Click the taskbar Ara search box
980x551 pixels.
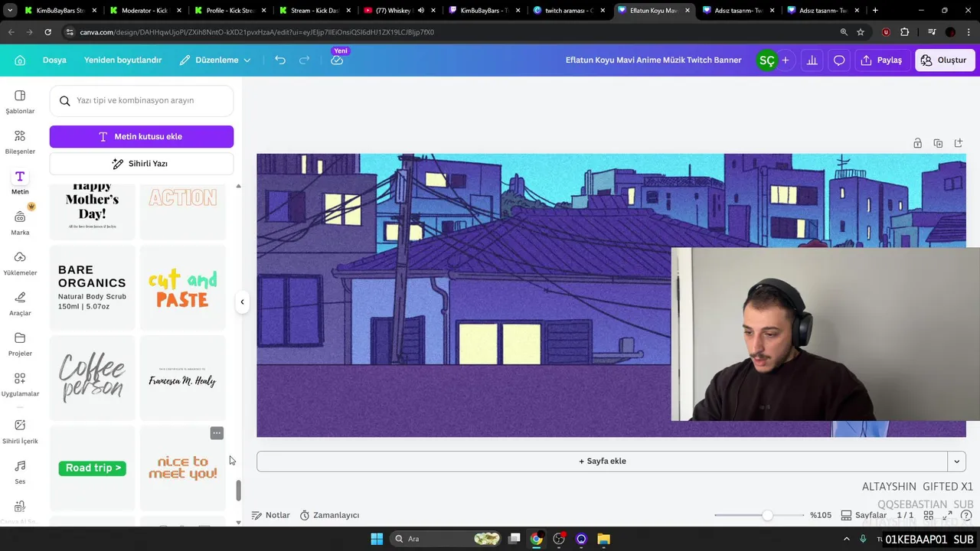446,539
